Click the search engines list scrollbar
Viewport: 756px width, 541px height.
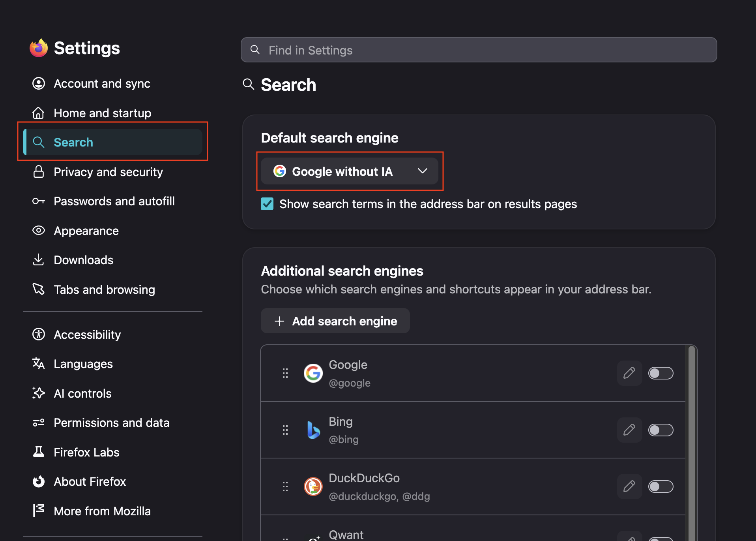click(x=692, y=442)
